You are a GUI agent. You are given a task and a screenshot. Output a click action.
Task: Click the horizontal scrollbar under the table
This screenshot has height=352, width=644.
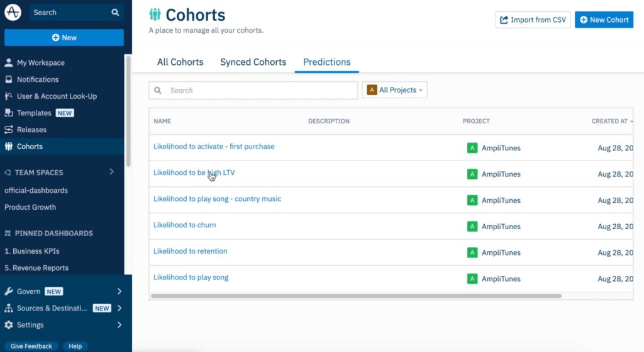click(x=356, y=295)
